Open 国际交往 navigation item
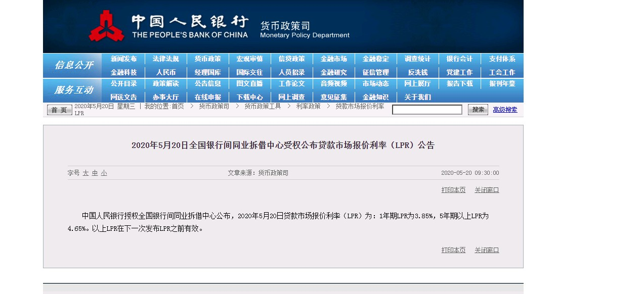 [249, 73]
